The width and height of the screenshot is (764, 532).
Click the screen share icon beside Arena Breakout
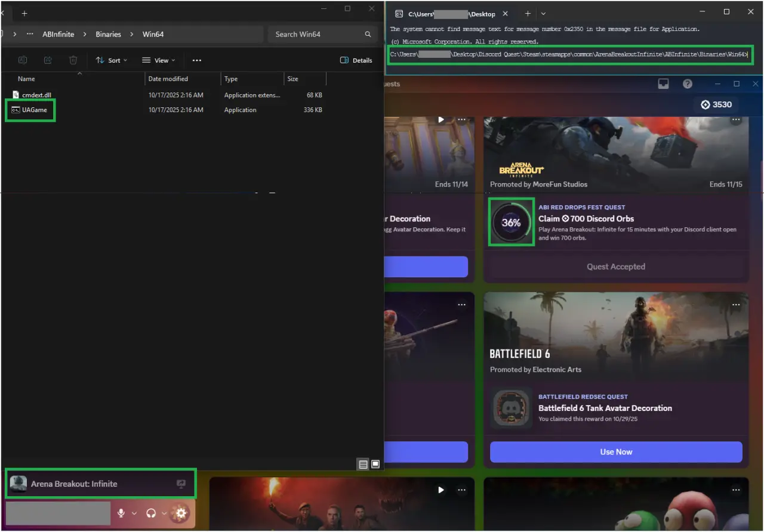[181, 484]
